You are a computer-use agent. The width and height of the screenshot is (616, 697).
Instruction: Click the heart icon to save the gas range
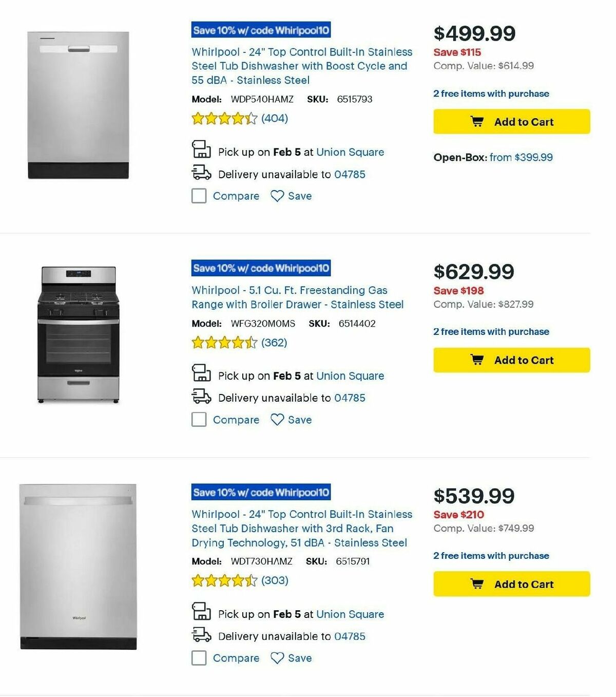coord(277,420)
